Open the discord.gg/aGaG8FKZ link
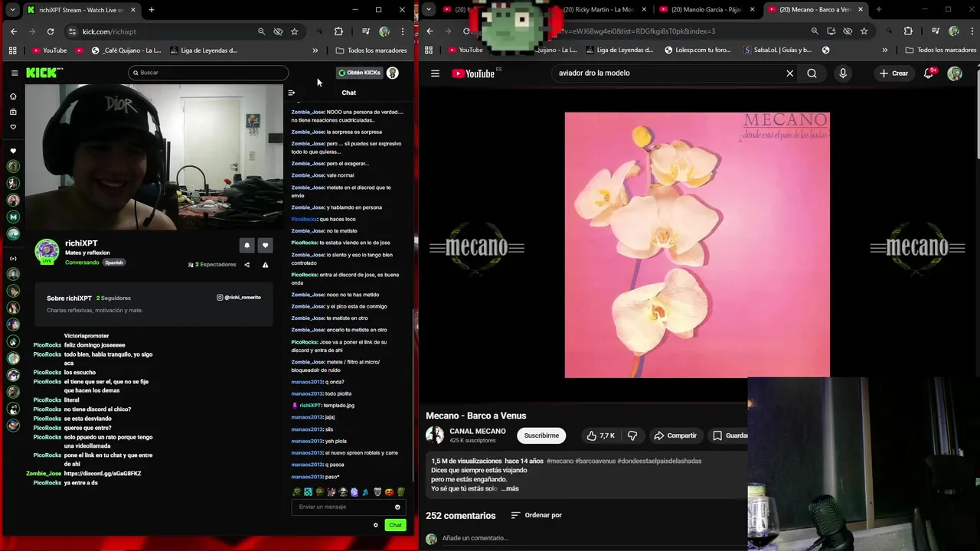The width and height of the screenshot is (980, 551). (103, 474)
